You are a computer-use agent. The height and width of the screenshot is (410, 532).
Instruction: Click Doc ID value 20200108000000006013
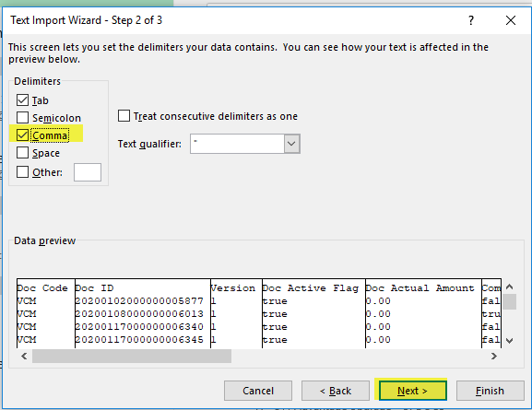click(x=139, y=313)
